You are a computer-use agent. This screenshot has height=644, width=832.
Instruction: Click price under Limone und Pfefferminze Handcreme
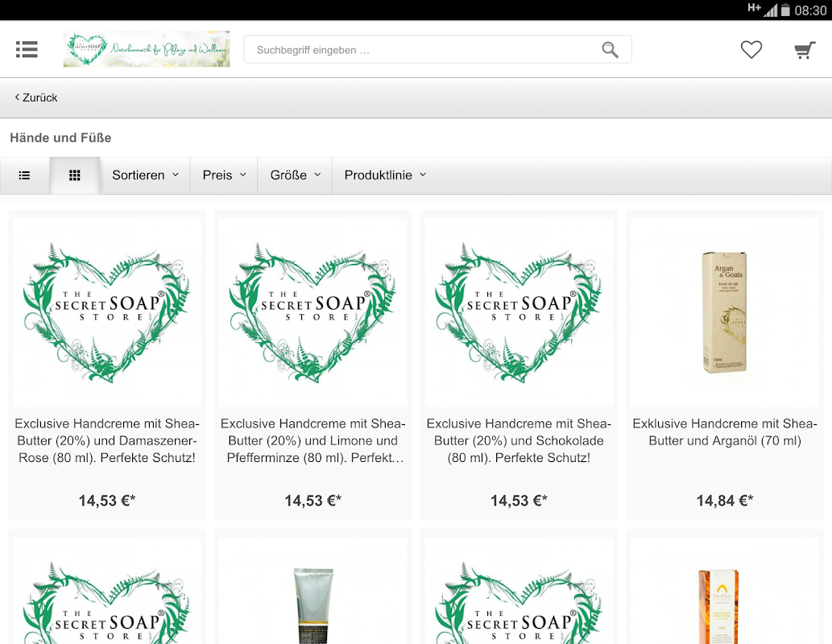[313, 500]
